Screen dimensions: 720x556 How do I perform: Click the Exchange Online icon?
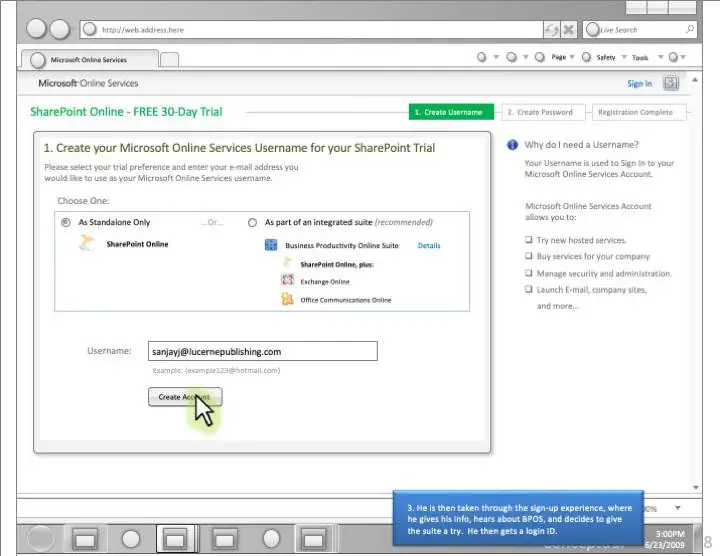coord(287,280)
